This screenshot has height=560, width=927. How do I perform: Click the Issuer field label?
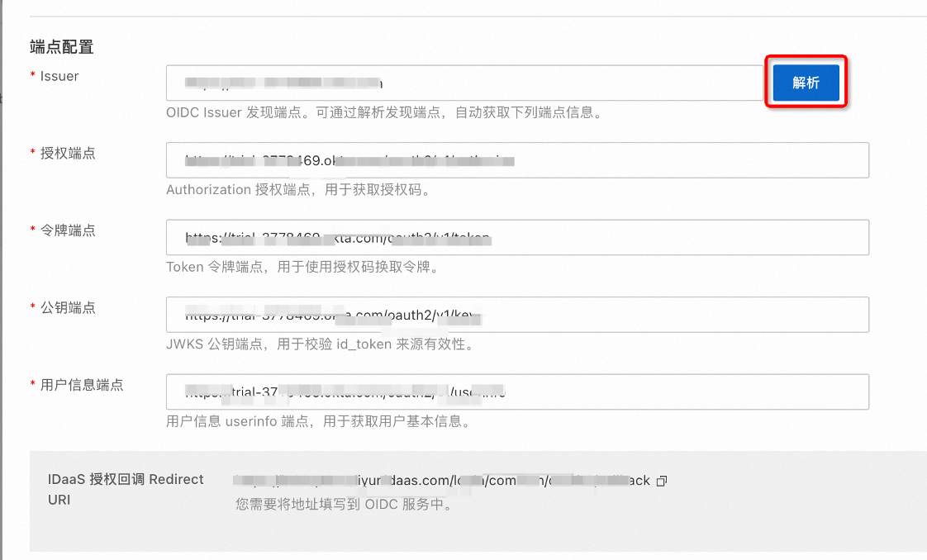click(x=59, y=76)
